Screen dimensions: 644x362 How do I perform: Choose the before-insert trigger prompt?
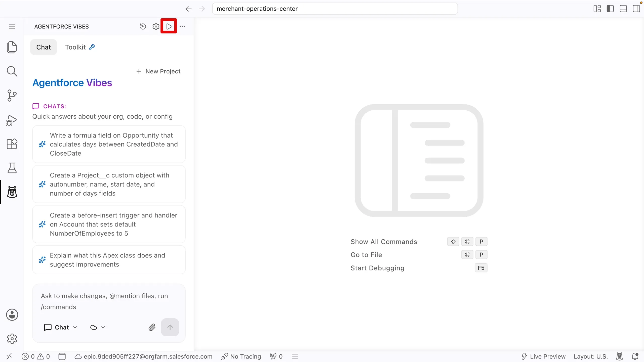pyautogui.click(x=109, y=224)
